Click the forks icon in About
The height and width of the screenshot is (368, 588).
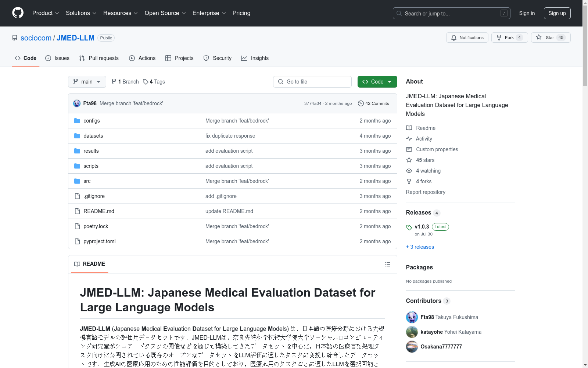[409, 181]
